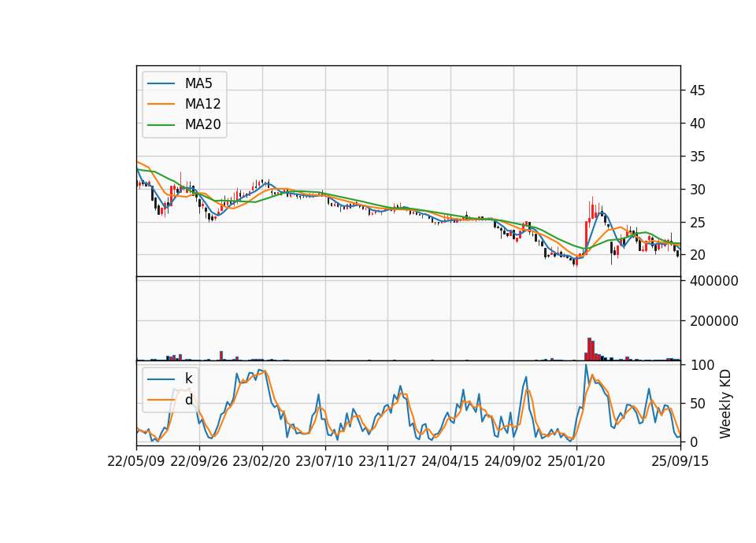This screenshot has height=543, width=756.
Task: Click the 40 price axis tick
Action: pyautogui.click(x=697, y=124)
